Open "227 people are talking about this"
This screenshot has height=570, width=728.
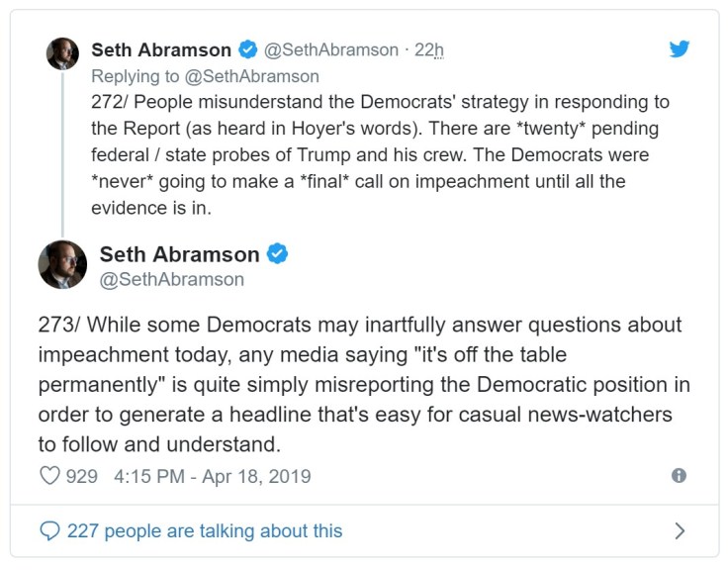[x=204, y=531]
